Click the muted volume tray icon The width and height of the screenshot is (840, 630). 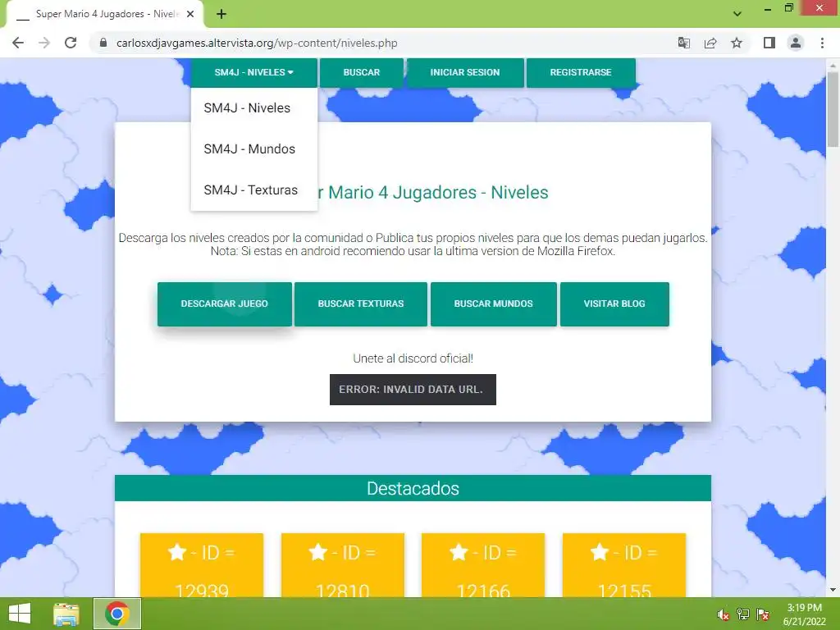coord(723,614)
